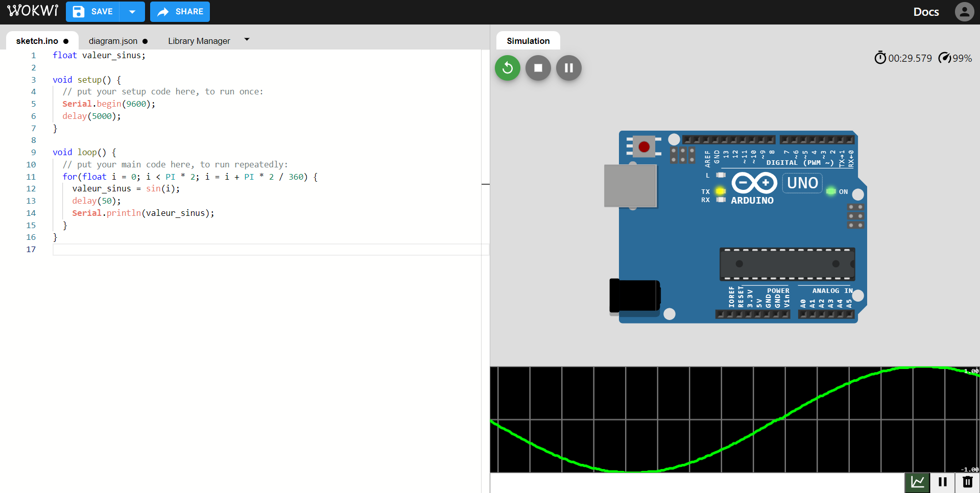This screenshot has height=493, width=980.
Task: Click the setup comment on line 4
Action: 163,91
